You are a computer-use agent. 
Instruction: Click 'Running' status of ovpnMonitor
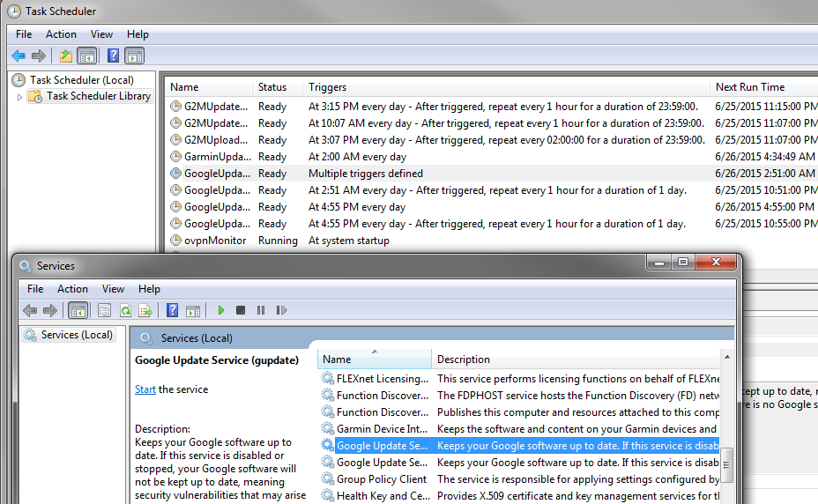[278, 240]
